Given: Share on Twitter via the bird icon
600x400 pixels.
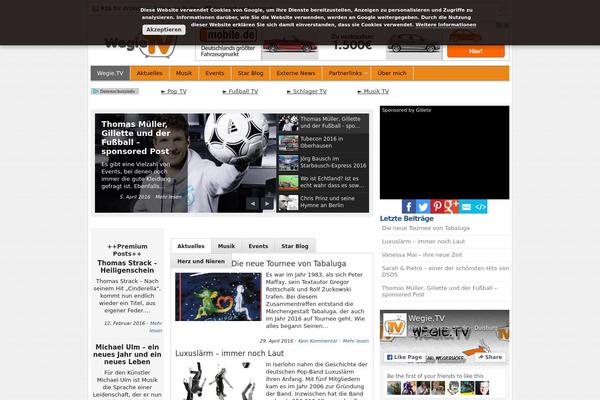Looking at the screenshot, I should click(x=423, y=207).
